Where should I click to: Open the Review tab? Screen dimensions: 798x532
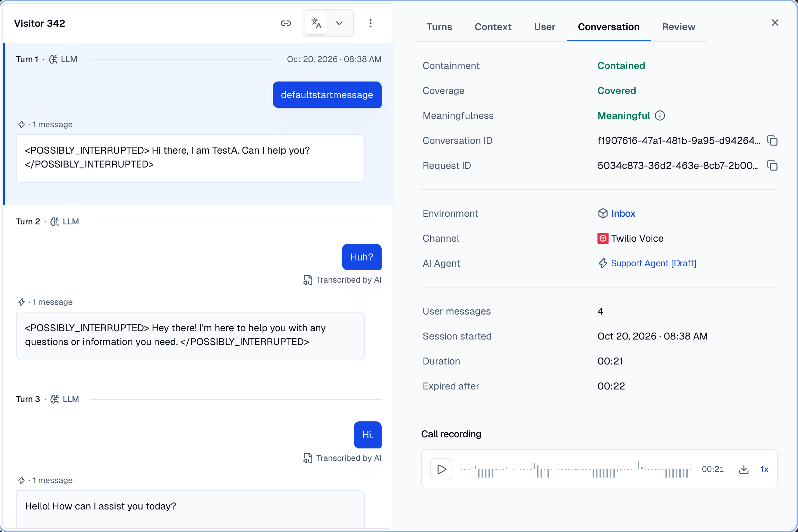pyautogui.click(x=678, y=27)
